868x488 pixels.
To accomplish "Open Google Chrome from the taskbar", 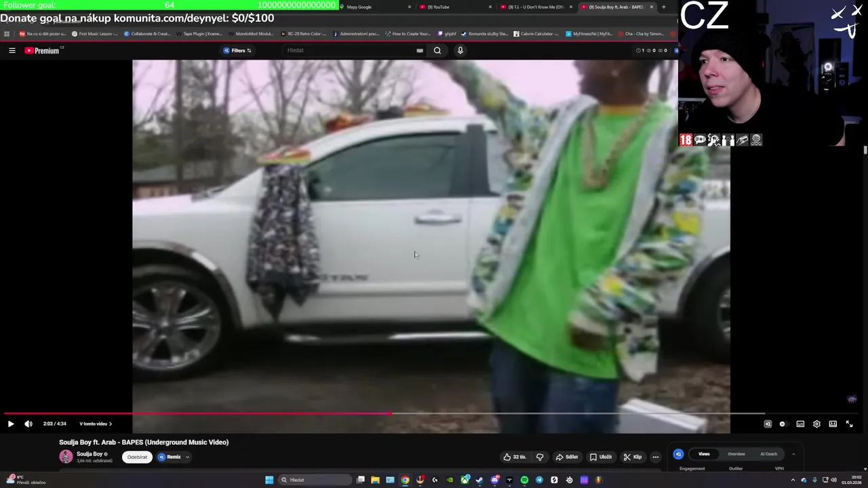I will point(405,480).
